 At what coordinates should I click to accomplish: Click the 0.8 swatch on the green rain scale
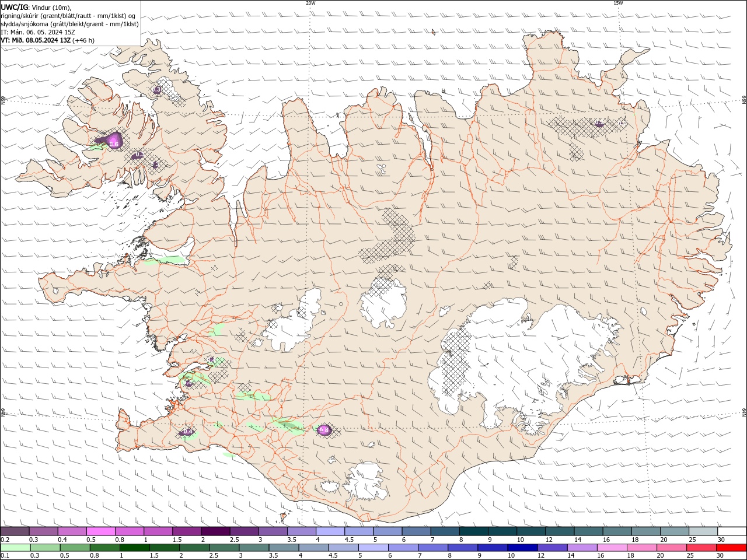(105, 548)
